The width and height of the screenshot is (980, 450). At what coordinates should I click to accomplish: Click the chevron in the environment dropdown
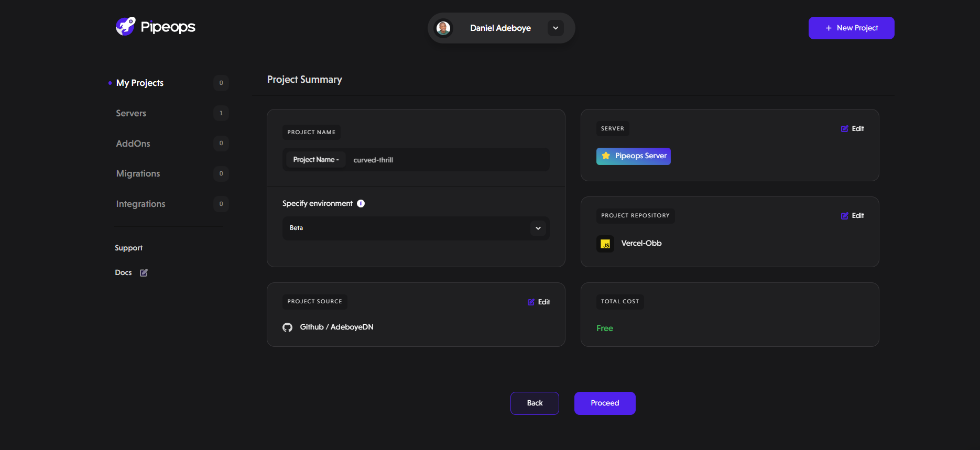538,228
